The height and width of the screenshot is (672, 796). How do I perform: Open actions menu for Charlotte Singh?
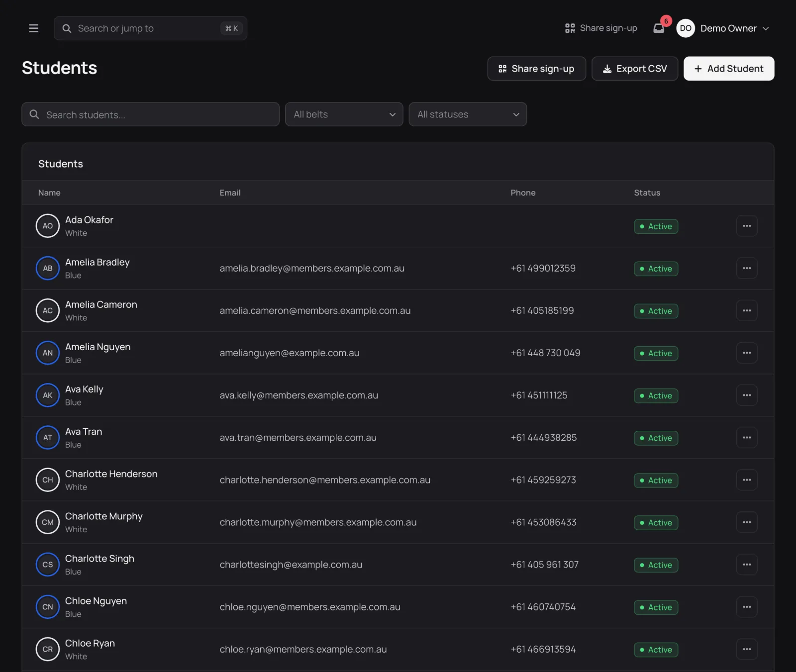[x=747, y=564]
